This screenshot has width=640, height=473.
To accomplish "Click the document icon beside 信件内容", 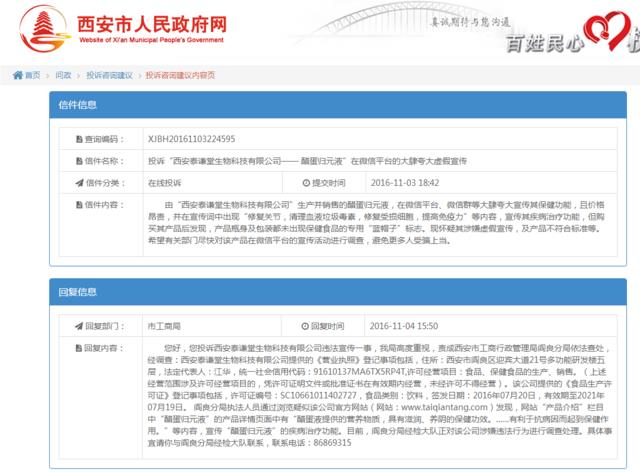I will pyautogui.click(x=79, y=204).
